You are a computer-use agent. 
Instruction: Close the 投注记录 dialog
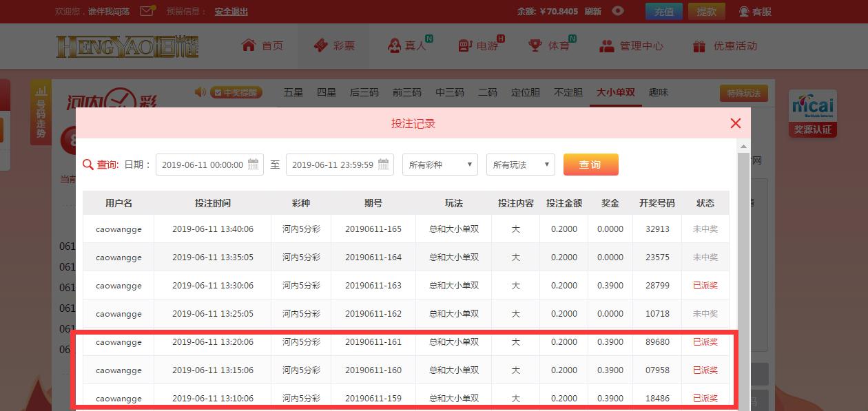click(x=735, y=123)
